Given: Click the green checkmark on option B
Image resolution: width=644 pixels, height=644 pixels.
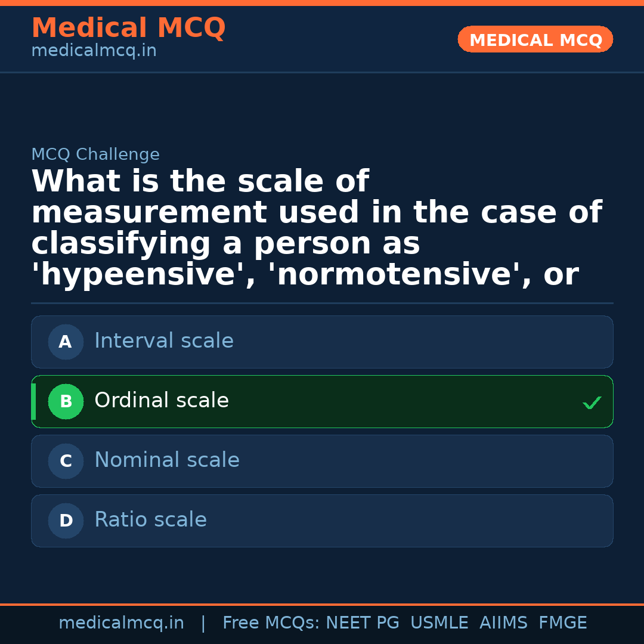Looking at the screenshot, I should point(592,403).
